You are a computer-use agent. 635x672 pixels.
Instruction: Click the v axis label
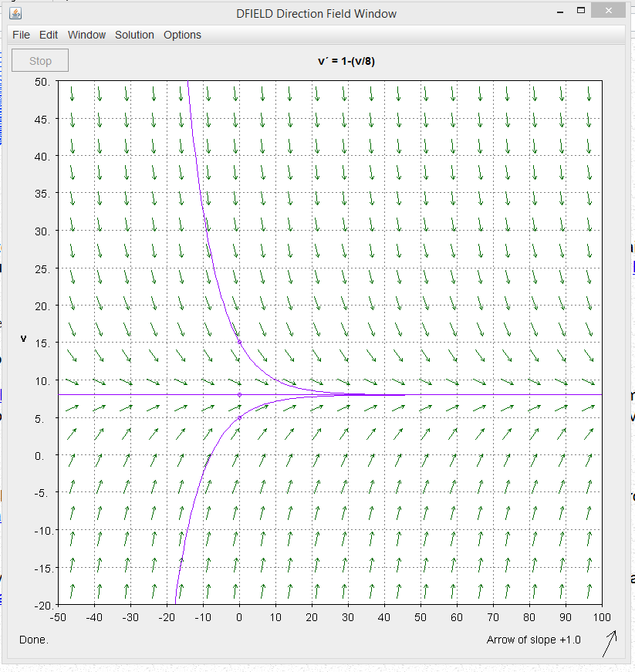click(23, 338)
